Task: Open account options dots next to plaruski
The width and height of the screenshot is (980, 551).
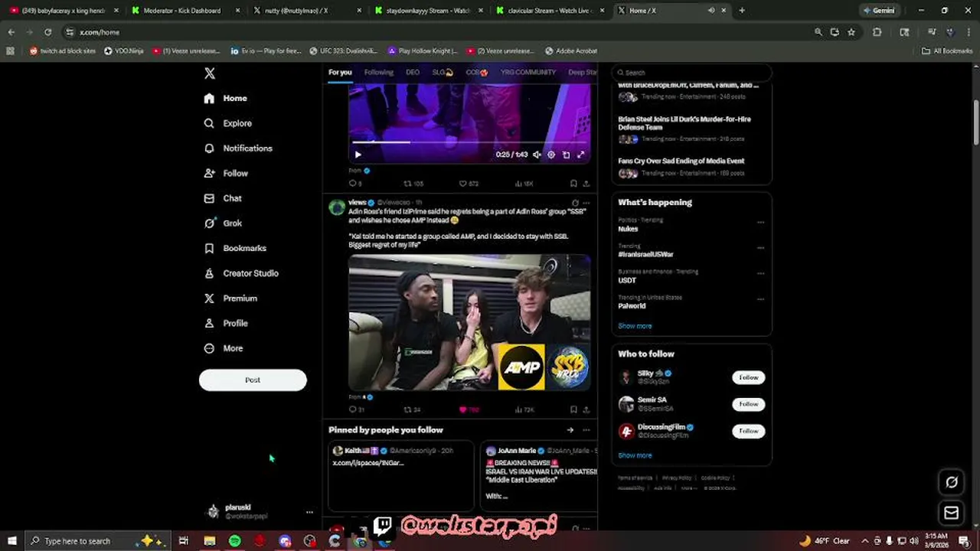Action: pos(309,512)
